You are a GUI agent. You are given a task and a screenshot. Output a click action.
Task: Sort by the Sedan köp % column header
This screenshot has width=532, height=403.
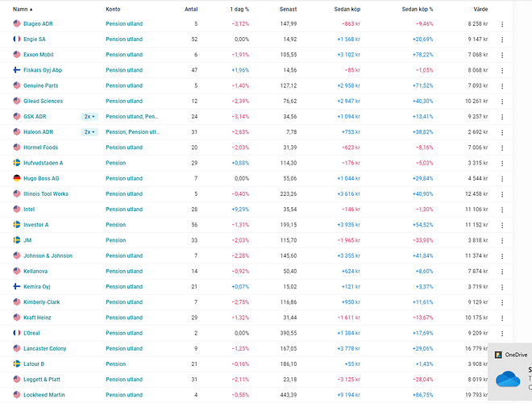[417, 9]
